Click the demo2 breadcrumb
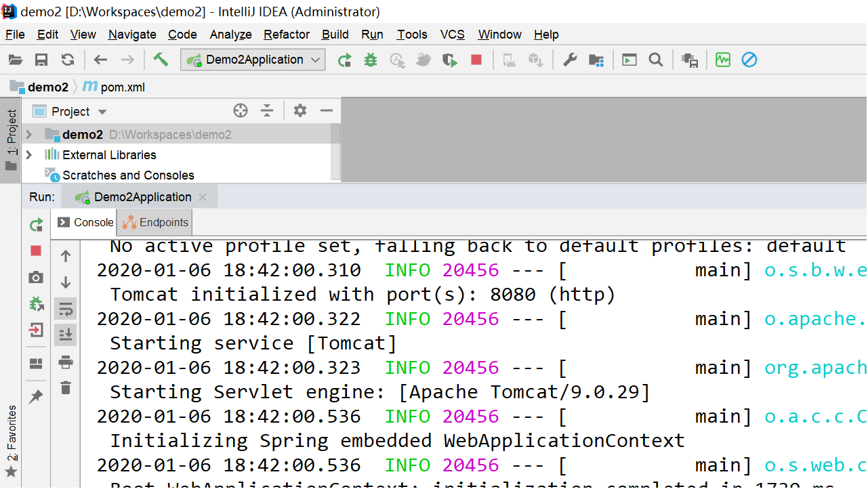Image resolution: width=868 pixels, height=489 pixels. point(40,87)
